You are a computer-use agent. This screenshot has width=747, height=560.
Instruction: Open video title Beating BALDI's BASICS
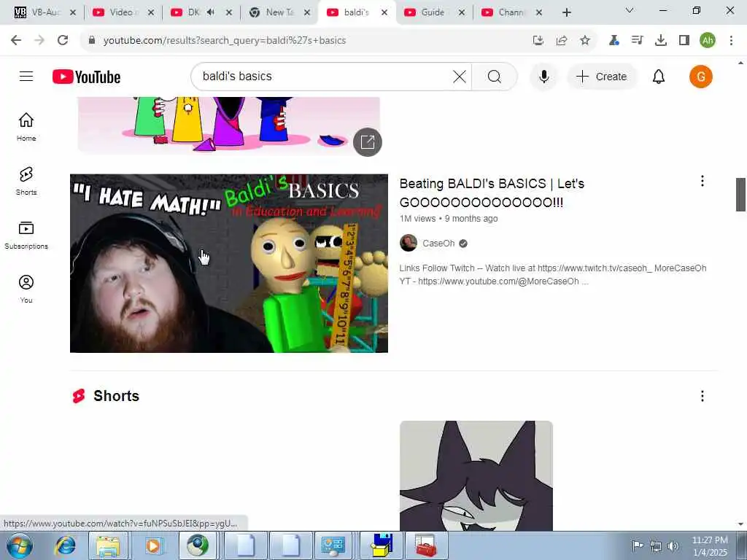[x=492, y=192]
